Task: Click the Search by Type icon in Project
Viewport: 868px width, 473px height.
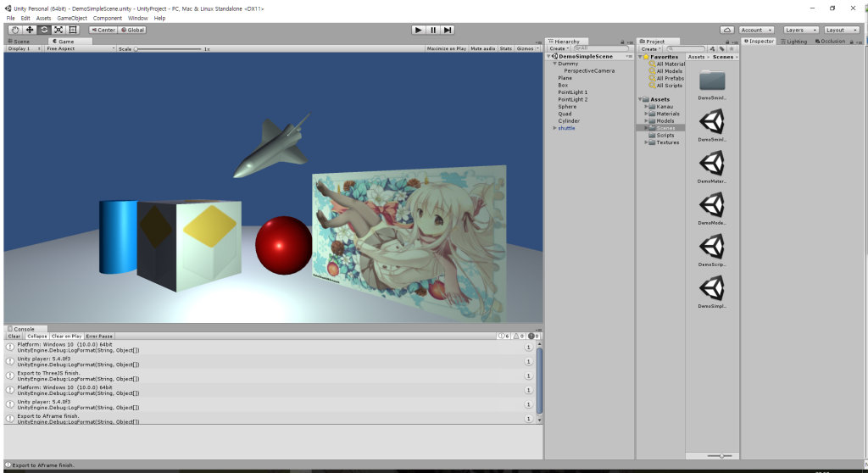Action: click(712, 48)
